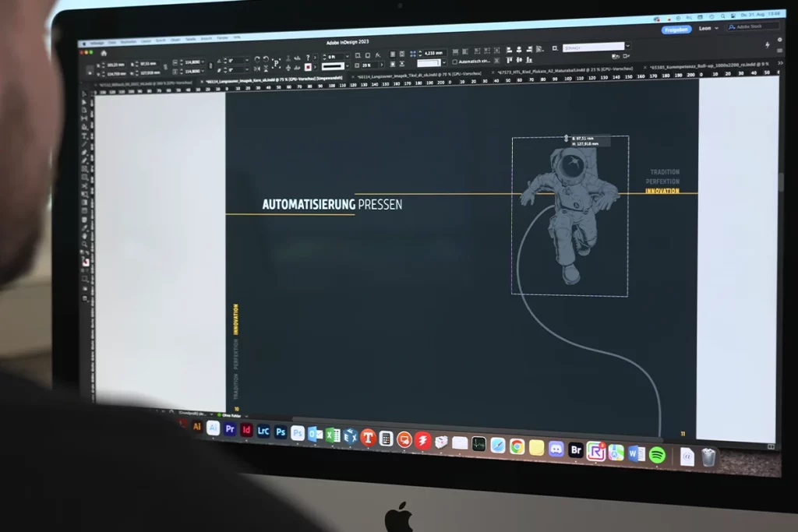Open Premiere Pro from the Dock

click(x=230, y=428)
